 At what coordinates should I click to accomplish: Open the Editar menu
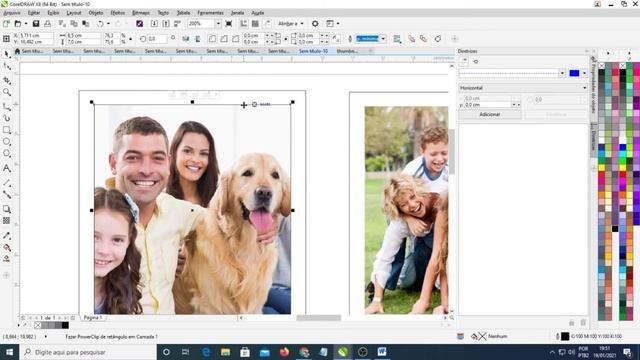[x=33, y=13]
